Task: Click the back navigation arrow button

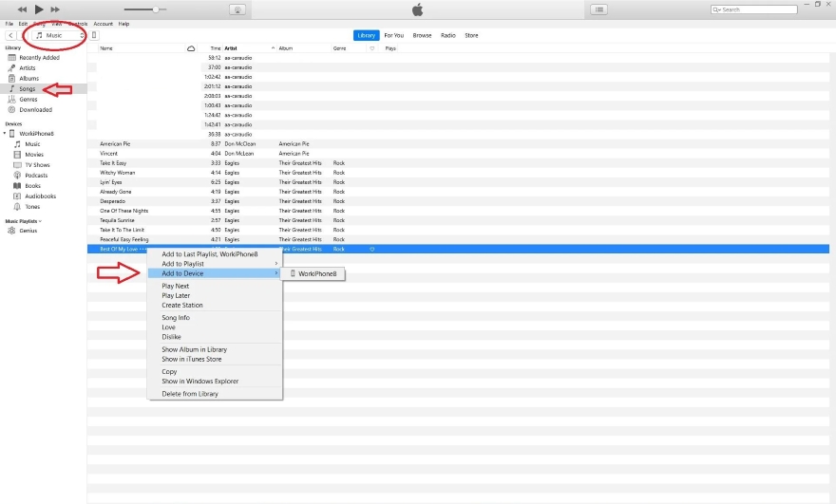Action: click(10, 35)
